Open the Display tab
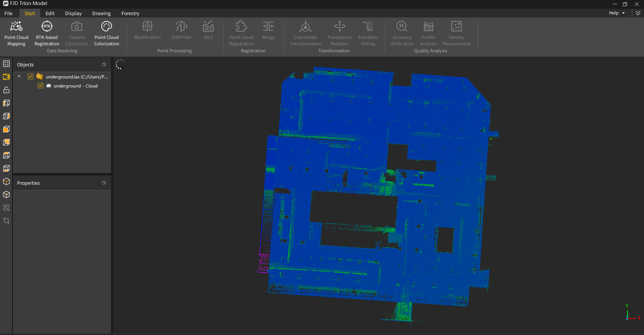644x335 pixels. click(x=73, y=13)
